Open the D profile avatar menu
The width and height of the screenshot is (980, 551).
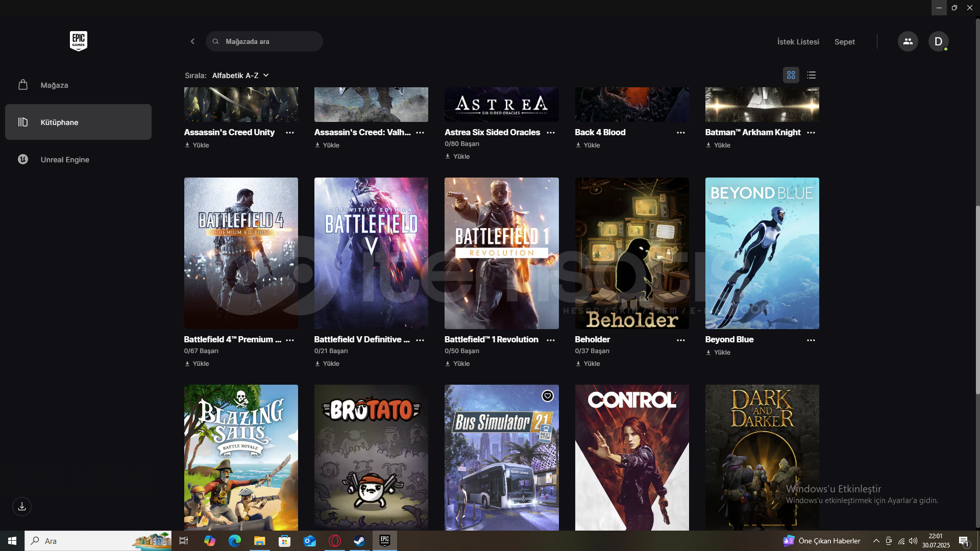pos(938,41)
